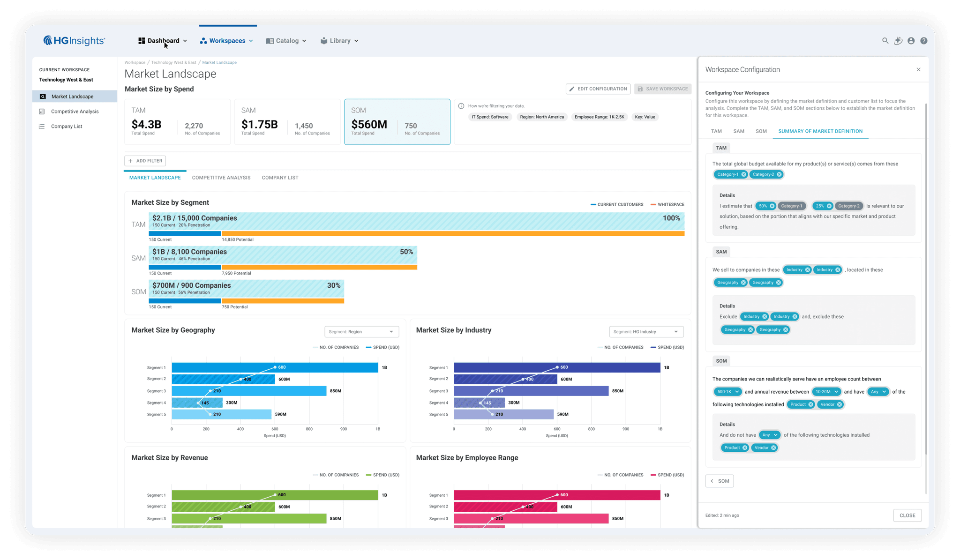Select the Market Landscape magnifier icon in sidebar
The height and width of the screenshot is (560, 960).
coord(43,96)
